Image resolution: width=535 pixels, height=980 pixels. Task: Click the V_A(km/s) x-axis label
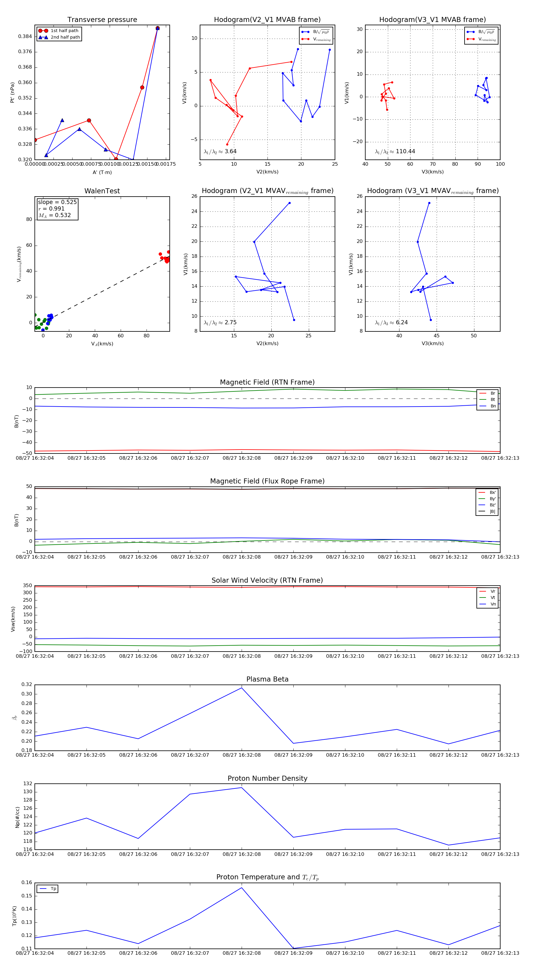coord(102,344)
